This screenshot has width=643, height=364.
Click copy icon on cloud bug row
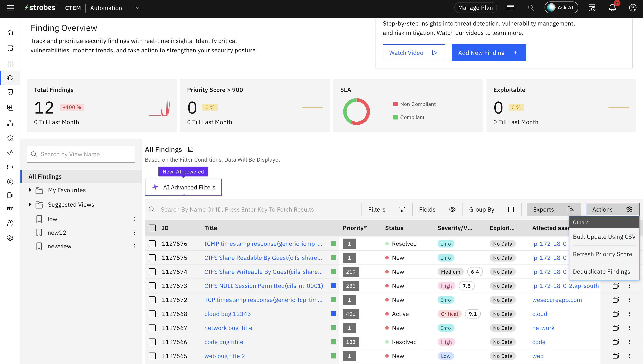point(616,314)
